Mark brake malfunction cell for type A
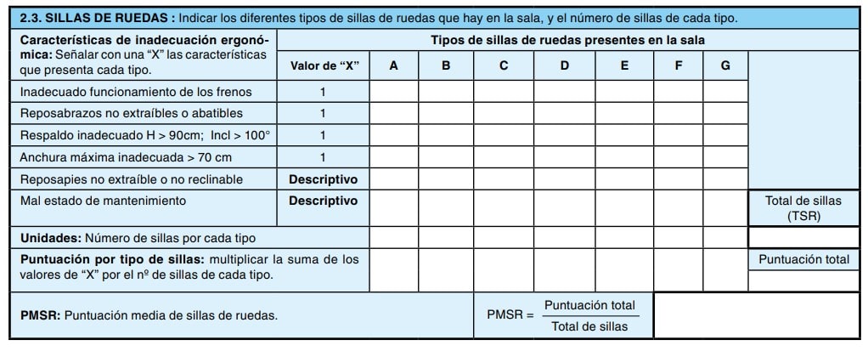Screen dimensions: 868x351 pos(393,91)
